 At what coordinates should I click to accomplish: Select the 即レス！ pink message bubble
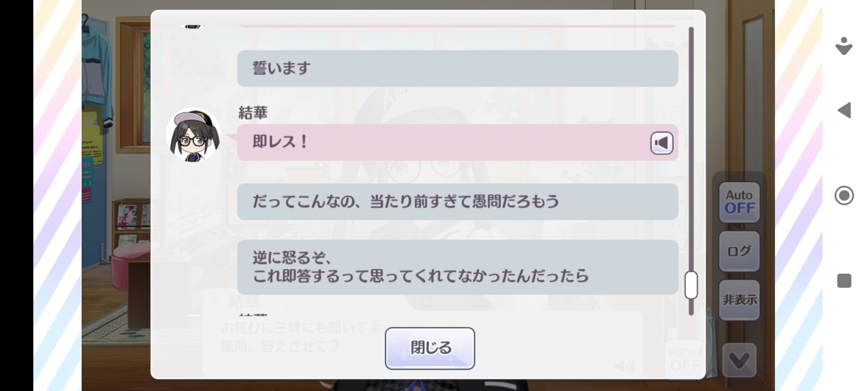pyautogui.click(x=457, y=142)
